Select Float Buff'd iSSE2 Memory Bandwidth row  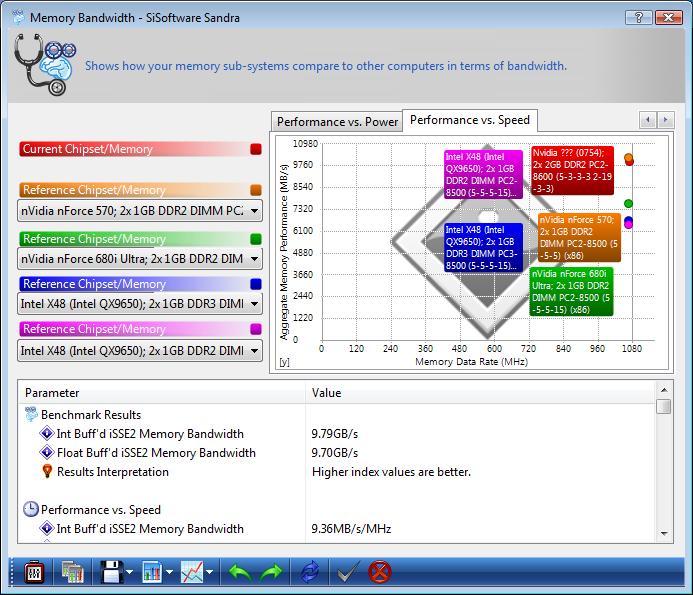(337, 453)
